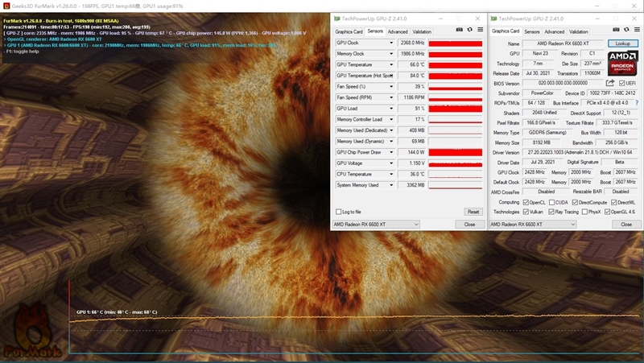Open hamburger menu in Graphics Card window

point(637,30)
